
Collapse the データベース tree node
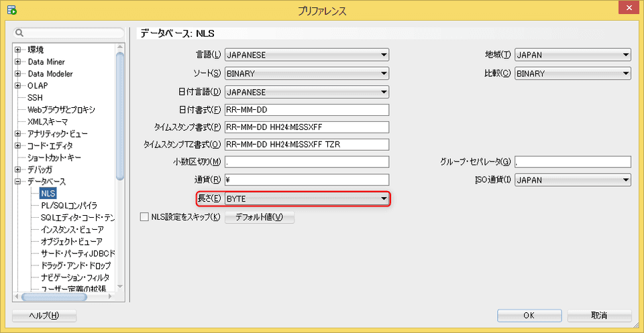pos(18,182)
